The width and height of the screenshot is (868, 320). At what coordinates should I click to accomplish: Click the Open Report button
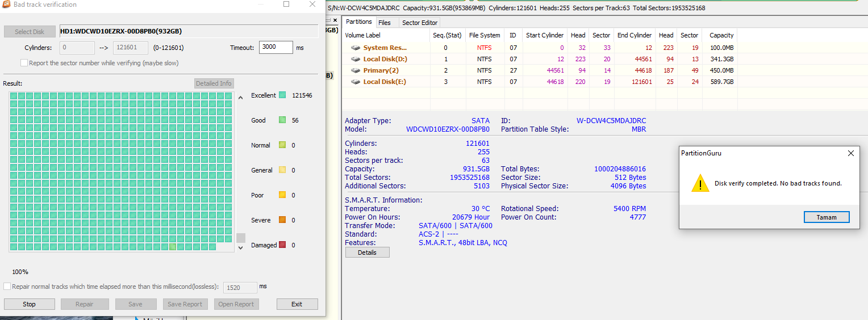pos(236,304)
